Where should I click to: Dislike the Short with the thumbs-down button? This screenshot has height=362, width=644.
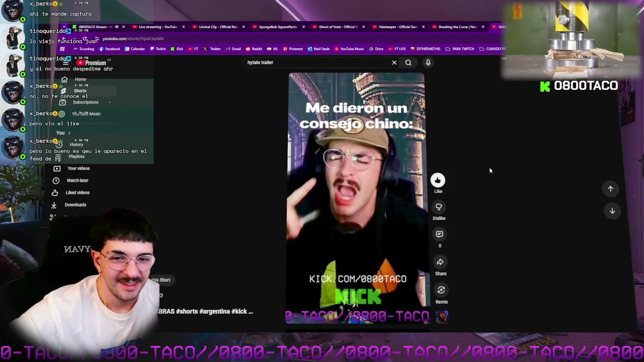(439, 207)
